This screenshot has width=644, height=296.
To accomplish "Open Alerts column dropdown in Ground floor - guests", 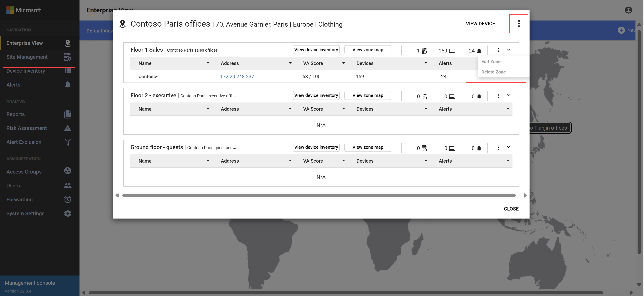I will tap(508, 161).
